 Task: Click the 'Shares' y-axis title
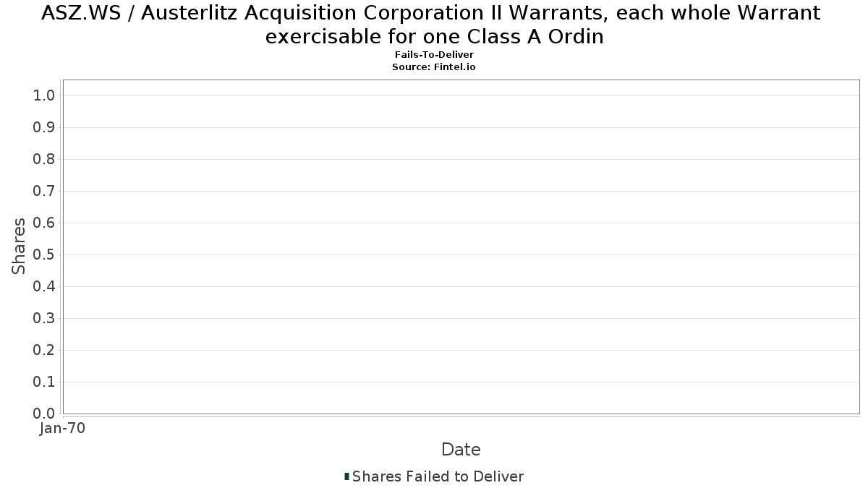click(19, 246)
